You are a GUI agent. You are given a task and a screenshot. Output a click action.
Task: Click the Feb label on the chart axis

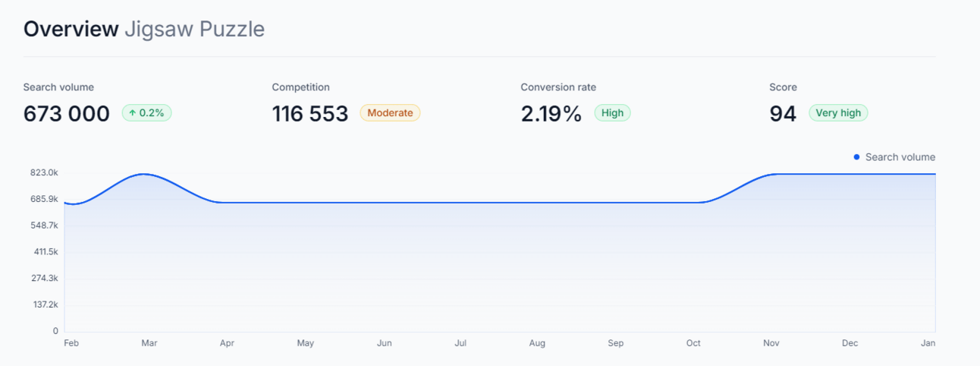pos(71,343)
